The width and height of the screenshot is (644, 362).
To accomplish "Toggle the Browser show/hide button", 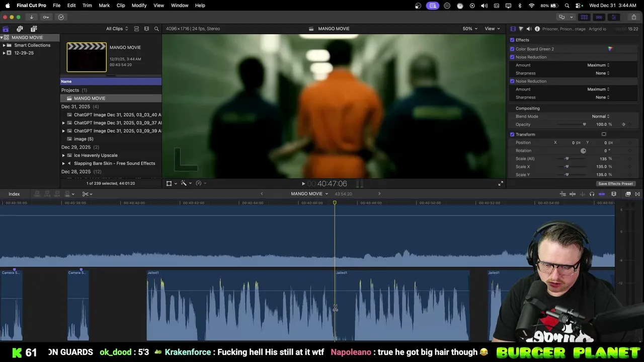I will 584,17.
